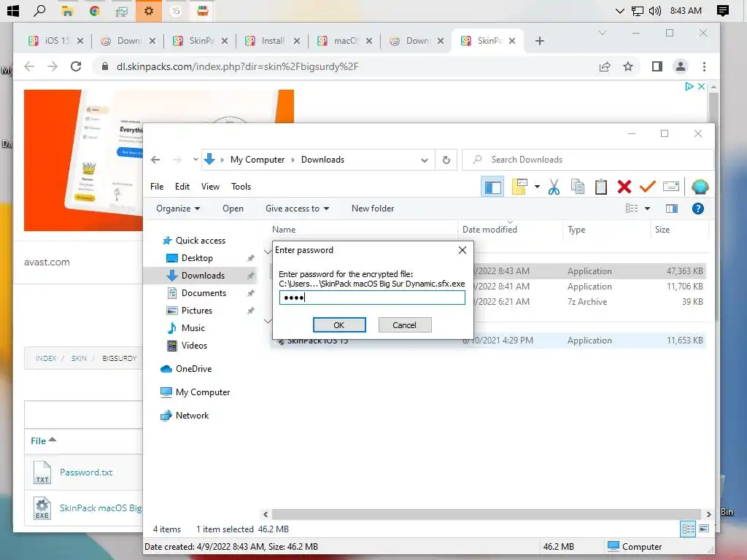
Task: Expand address bar history dropdown
Action: coord(424,160)
